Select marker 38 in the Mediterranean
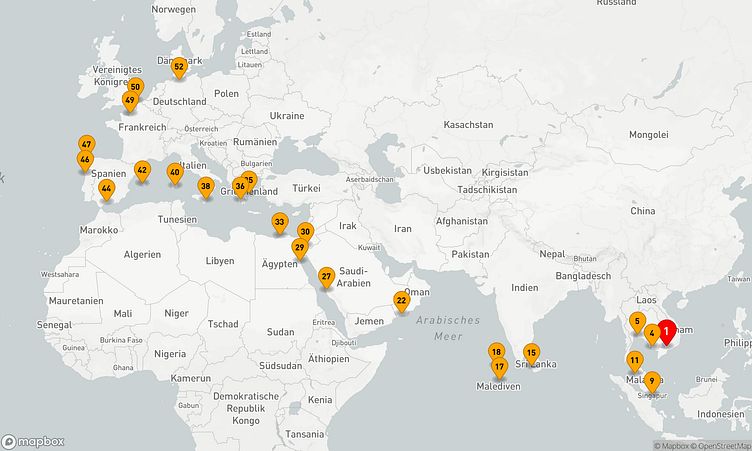752x451 pixels. coord(205,186)
